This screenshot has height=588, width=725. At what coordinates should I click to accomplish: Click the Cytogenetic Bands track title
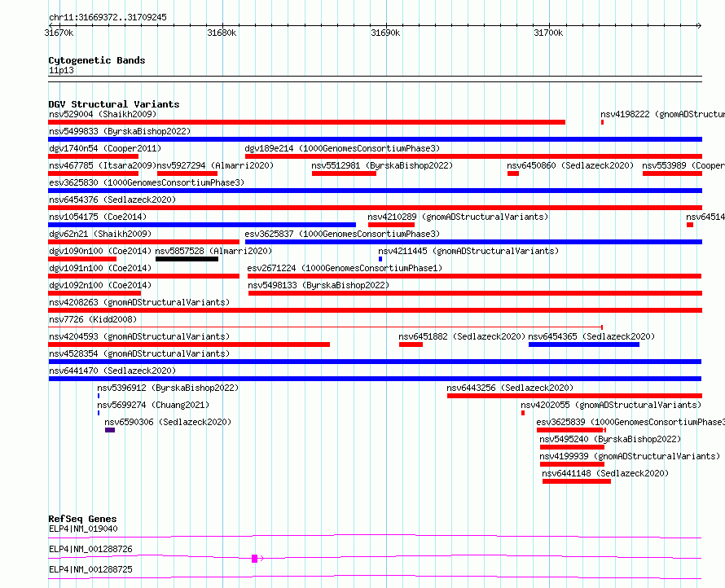pyautogui.click(x=97, y=60)
